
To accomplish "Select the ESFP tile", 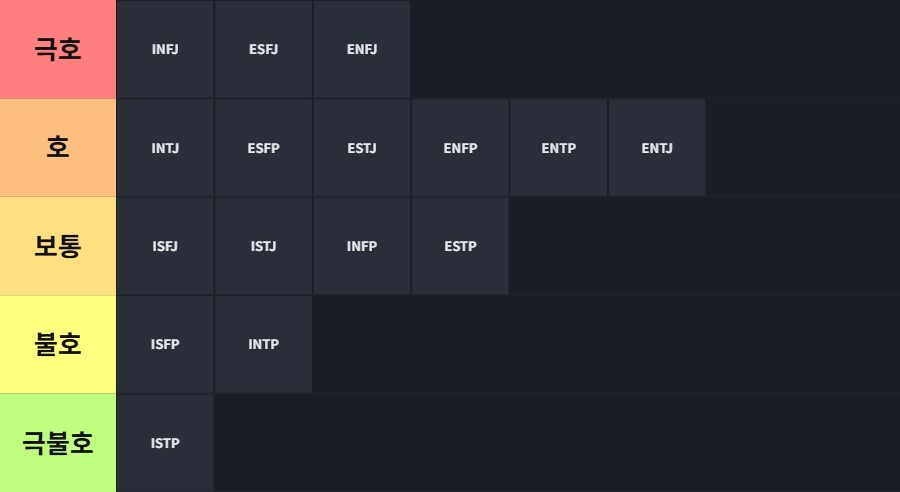I will (263, 148).
